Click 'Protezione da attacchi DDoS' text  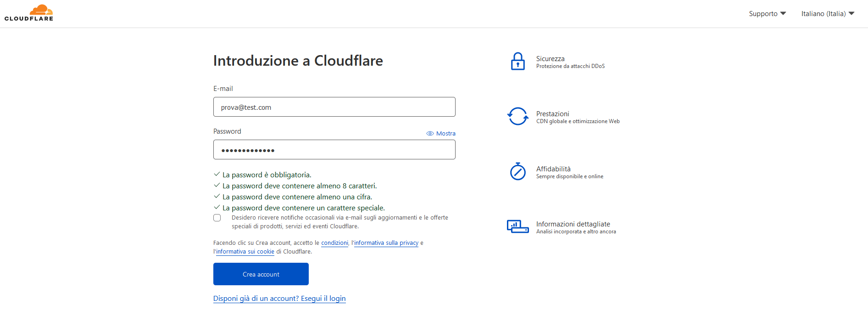pos(570,66)
